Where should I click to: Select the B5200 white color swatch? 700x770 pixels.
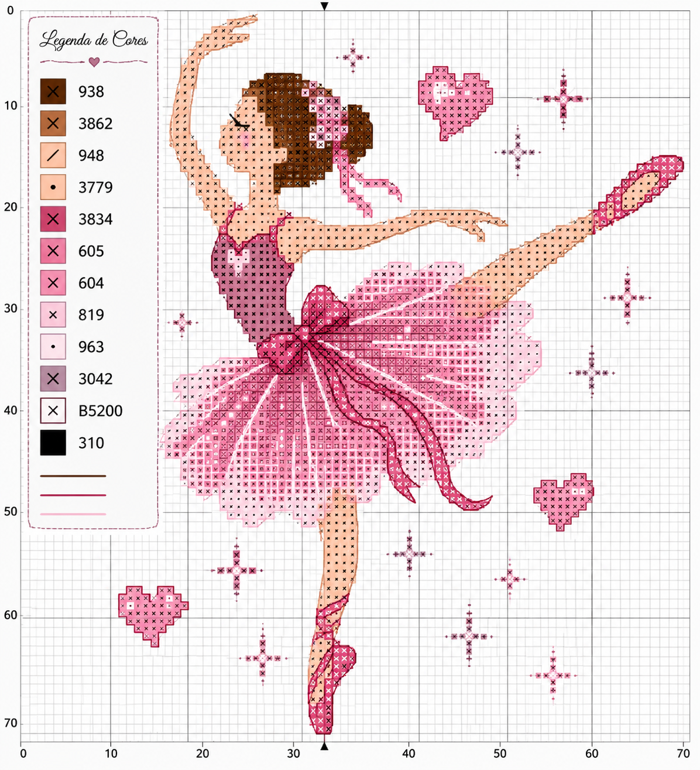[53, 410]
